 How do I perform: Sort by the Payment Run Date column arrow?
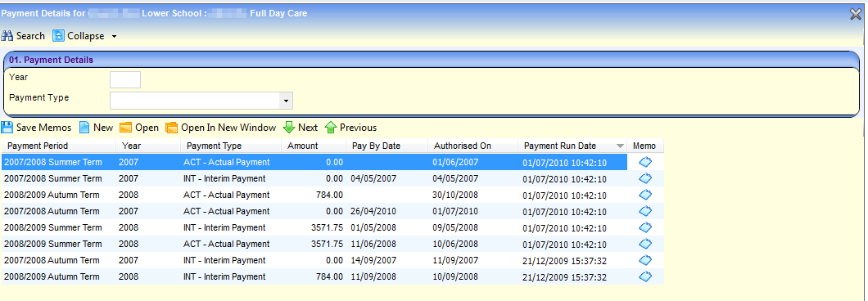click(x=619, y=146)
